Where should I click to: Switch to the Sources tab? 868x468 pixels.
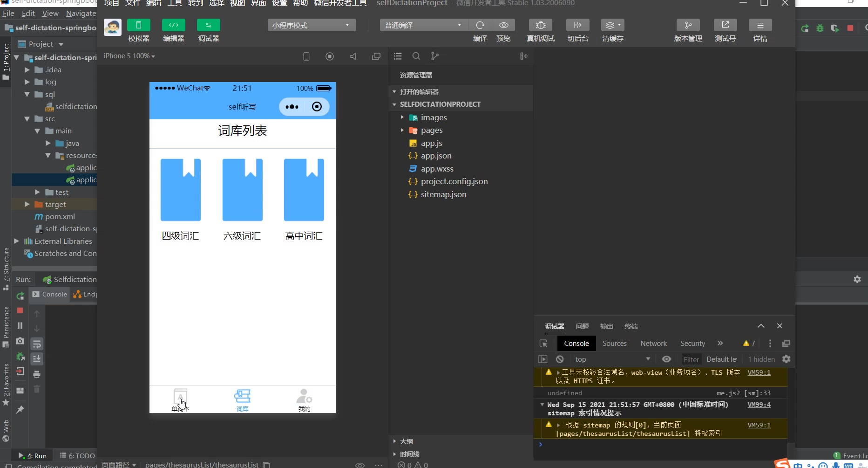(614, 344)
